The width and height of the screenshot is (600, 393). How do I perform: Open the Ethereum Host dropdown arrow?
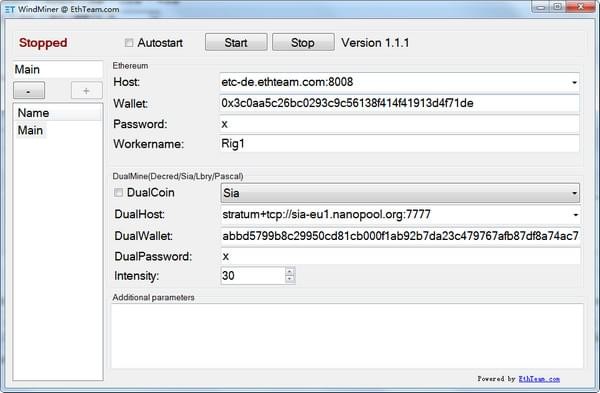click(574, 82)
